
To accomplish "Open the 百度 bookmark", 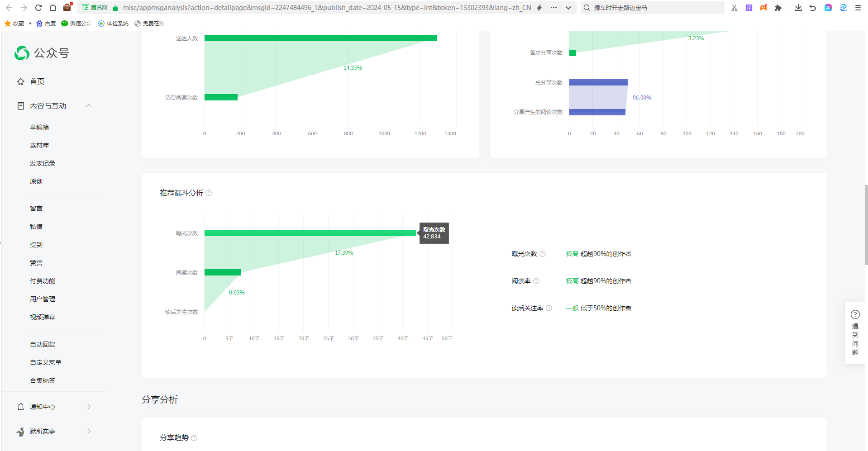I will tap(46, 24).
